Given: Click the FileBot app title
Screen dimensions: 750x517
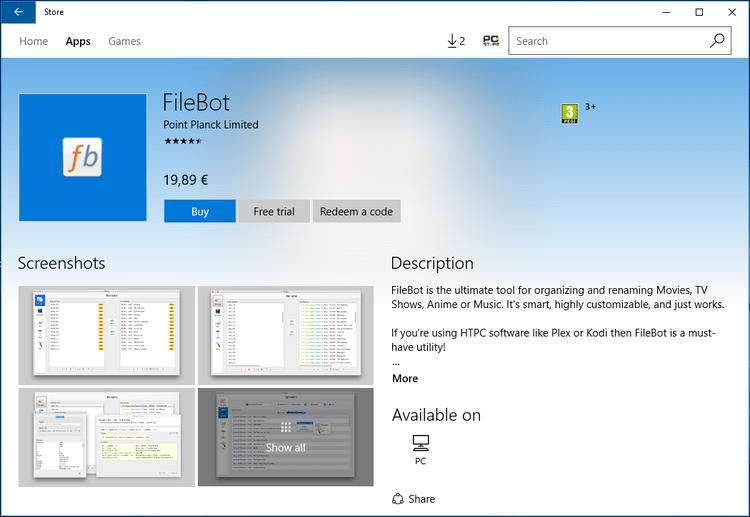Looking at the screenshot, I should pos(196,102).
